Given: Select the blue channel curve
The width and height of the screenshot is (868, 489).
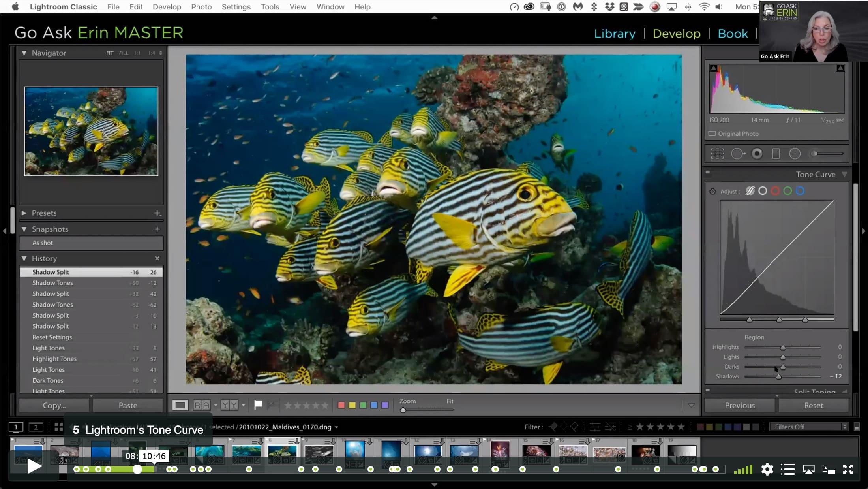Looking at the screenshot, I should [x=800, y=191].
